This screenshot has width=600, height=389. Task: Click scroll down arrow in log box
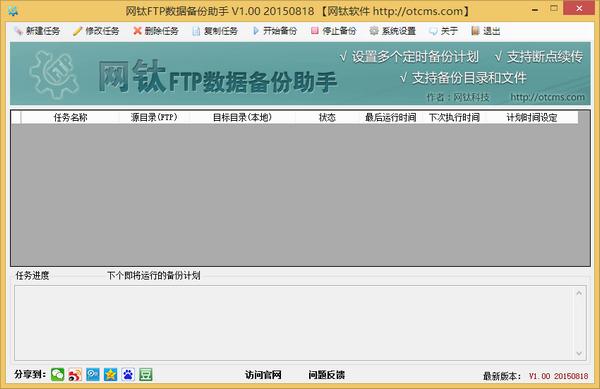tap(579, 353)
